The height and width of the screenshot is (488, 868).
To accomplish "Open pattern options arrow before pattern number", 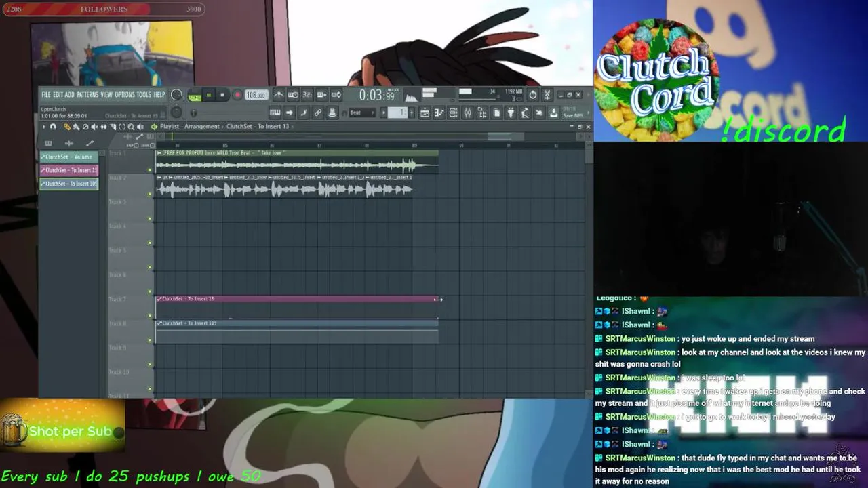I will click(x=383, y=113).
